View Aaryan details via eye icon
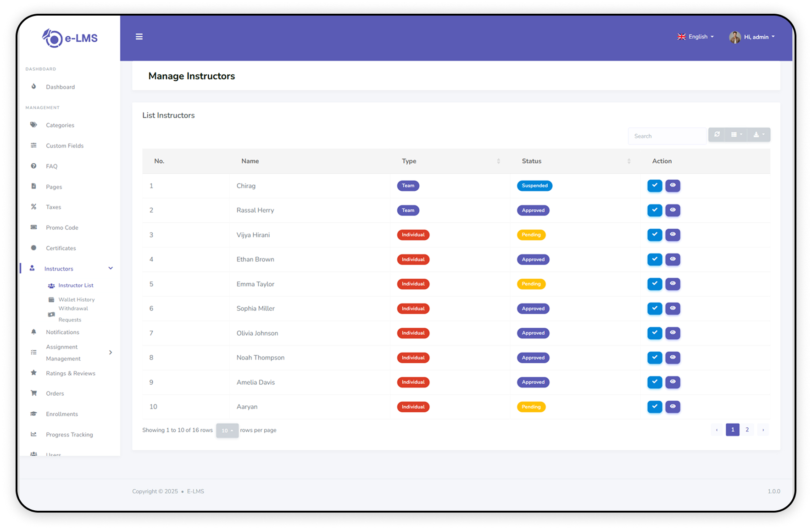This screenshot has width=812, height=530. [x=673, y=407]
